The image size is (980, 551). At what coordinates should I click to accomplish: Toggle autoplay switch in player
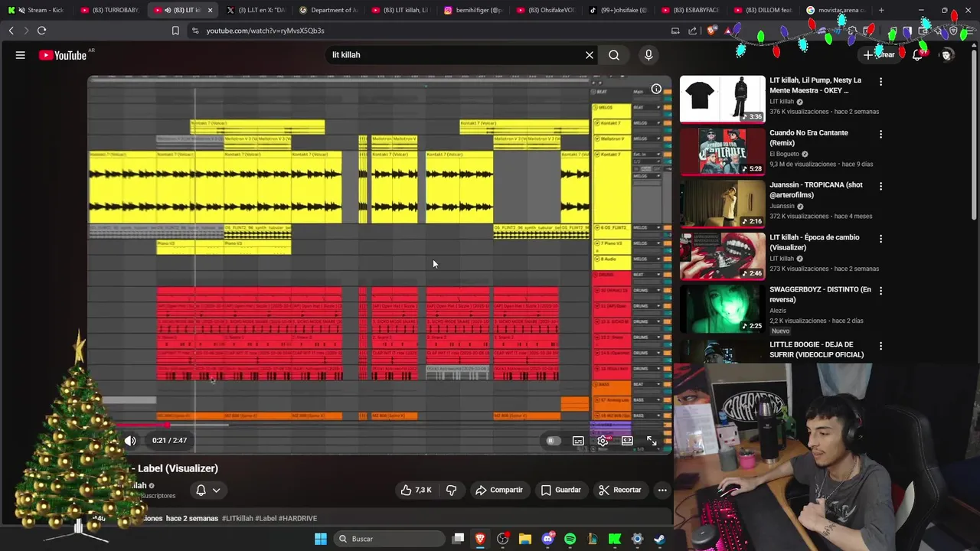554,441
